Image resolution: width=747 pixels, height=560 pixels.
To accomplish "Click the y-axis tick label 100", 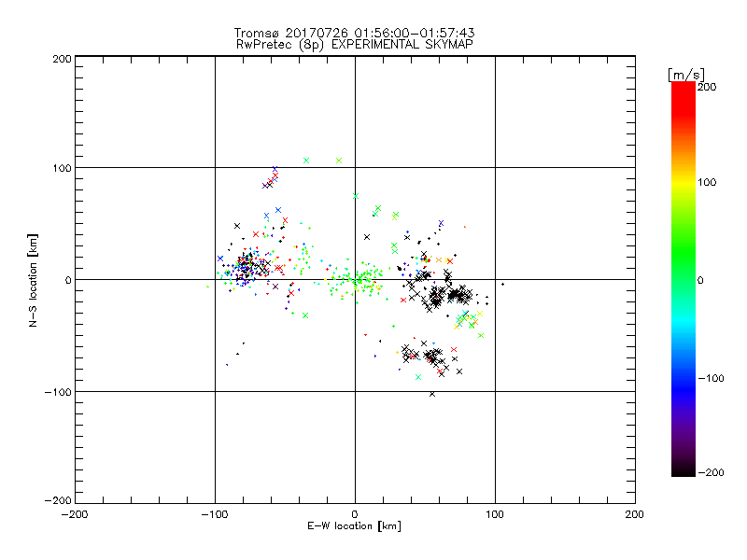I will [62, 168].
